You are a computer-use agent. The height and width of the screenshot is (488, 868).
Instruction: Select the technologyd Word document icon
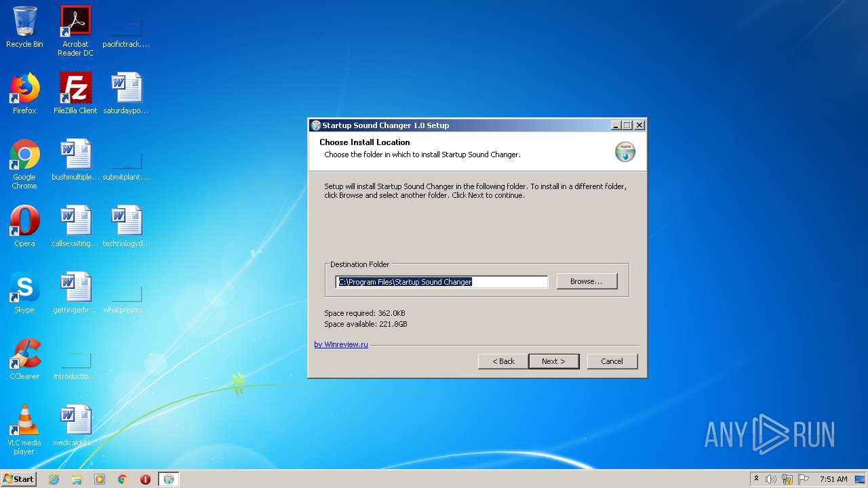(126, 226)
